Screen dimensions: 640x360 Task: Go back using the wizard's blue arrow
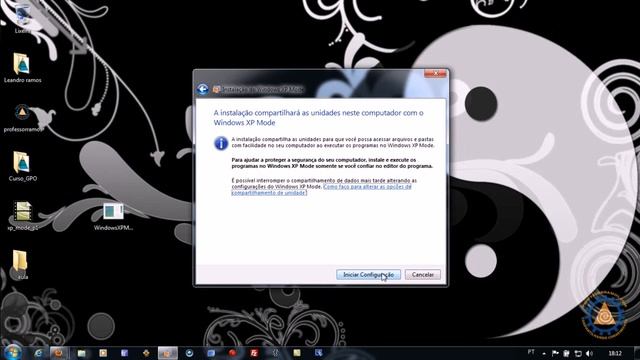(202, 89)
